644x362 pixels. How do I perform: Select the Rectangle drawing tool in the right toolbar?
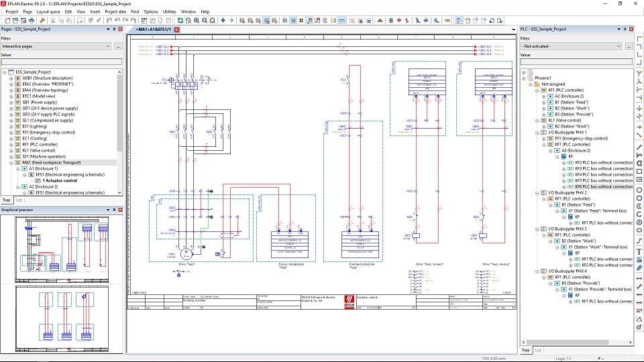[x=639, y=171]
